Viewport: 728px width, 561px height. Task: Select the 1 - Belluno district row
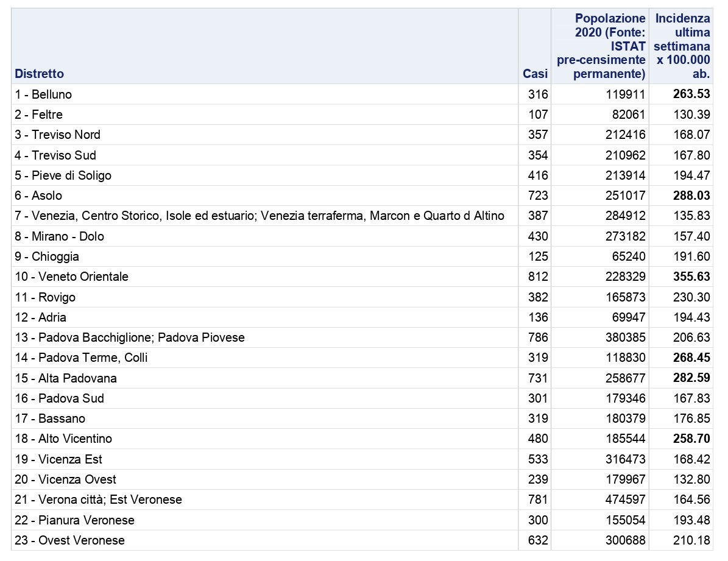click(x=43, y=94)
